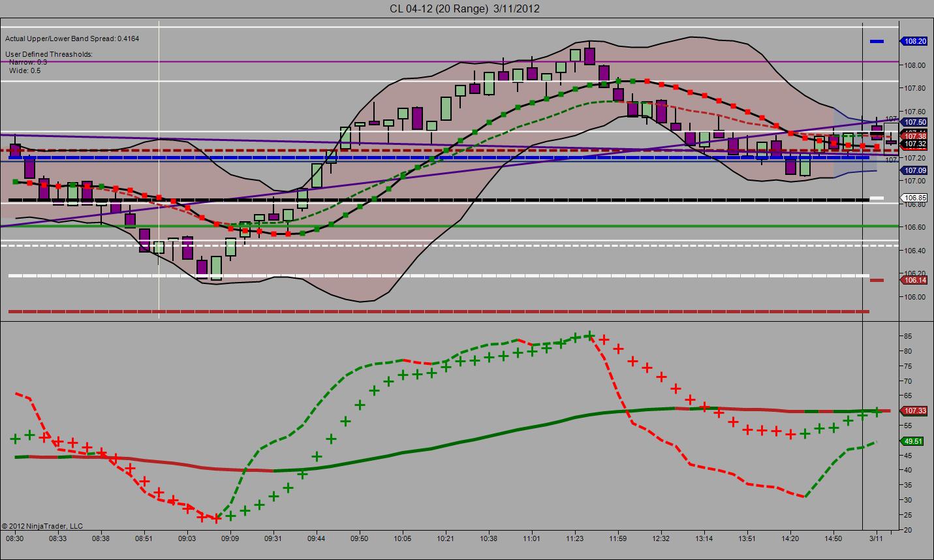Click the 35 oscillator scale label
Image resolution: width=934 pixels, height=560 pixels.
908,486
